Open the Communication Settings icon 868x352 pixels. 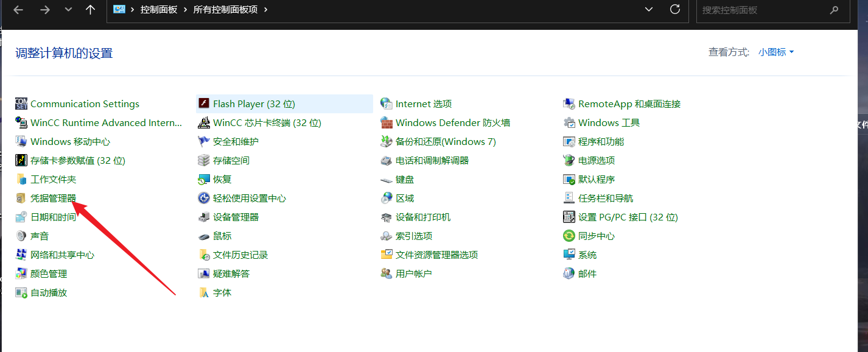pyautogui.click(x=21, y=104)
